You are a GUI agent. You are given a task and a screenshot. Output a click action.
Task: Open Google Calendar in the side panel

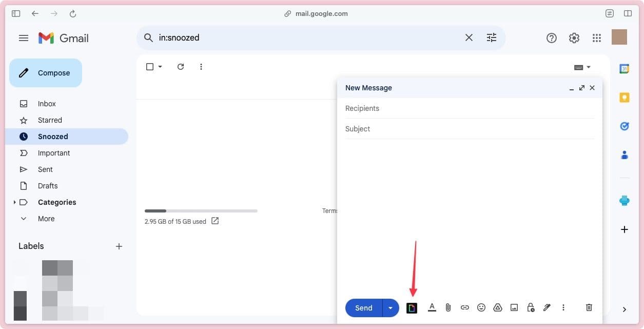point(624,67)
